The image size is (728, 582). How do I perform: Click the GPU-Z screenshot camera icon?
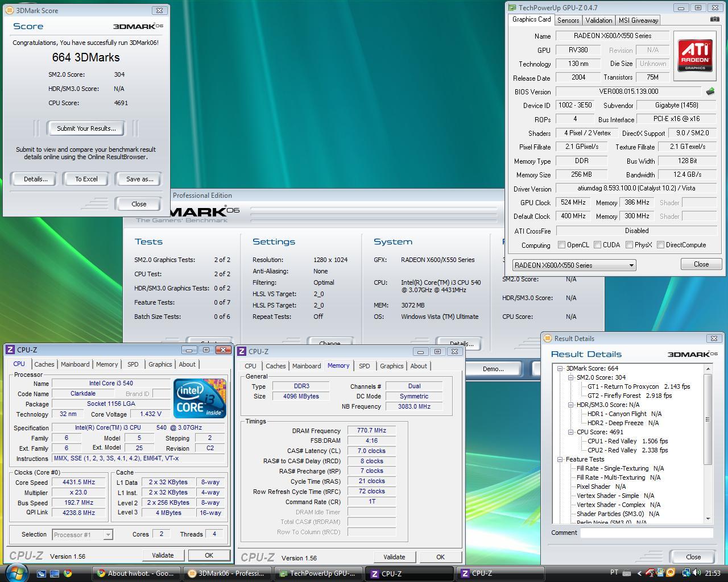point(714,19)
